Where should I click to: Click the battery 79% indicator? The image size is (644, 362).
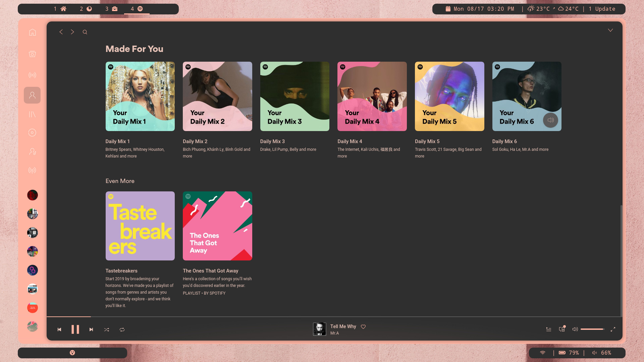pyautogui.click(x=569, y=353)
